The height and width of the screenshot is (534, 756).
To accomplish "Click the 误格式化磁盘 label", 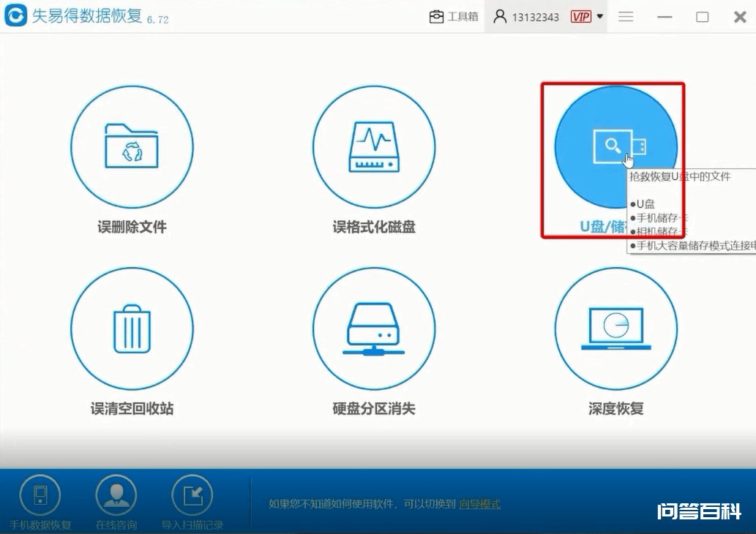I will point(374,227).
